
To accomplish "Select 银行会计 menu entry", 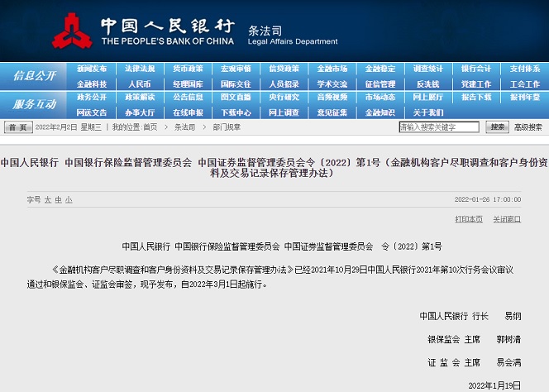I will click(476, 69).
